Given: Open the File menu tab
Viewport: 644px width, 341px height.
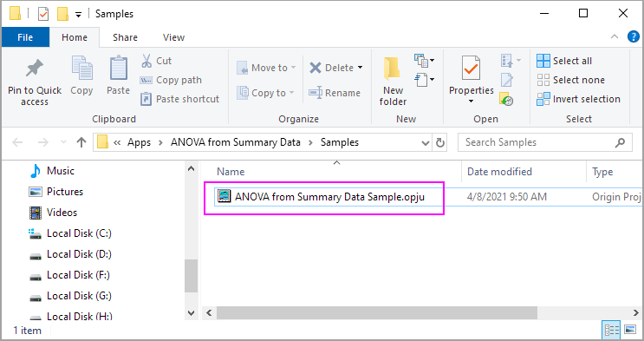Looking at the screenshot, I should 25,37.
